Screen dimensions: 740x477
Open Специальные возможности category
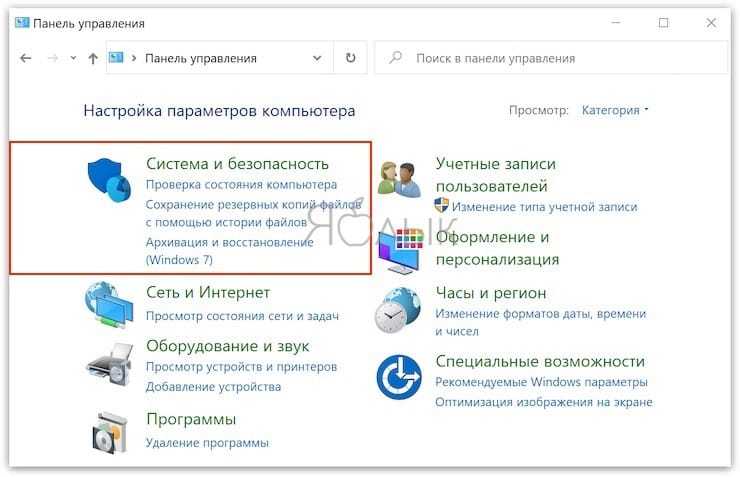point(540,361)
